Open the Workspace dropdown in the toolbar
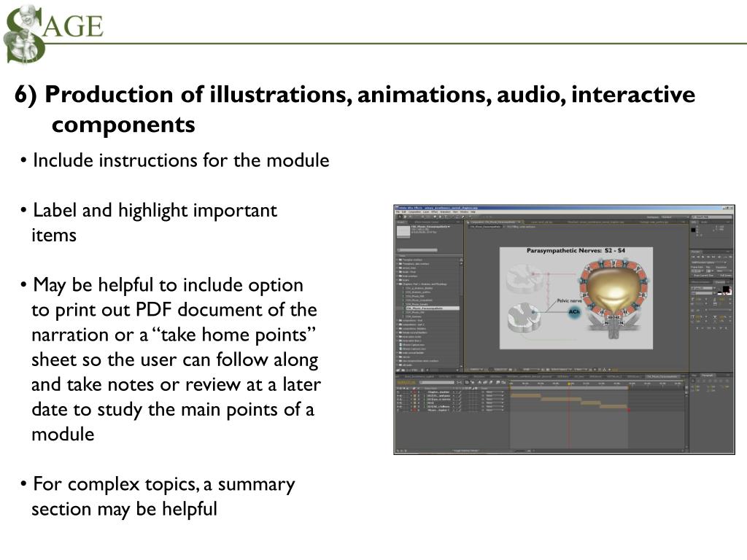Viewport: 747px width, 560px height. click(676, 217)
